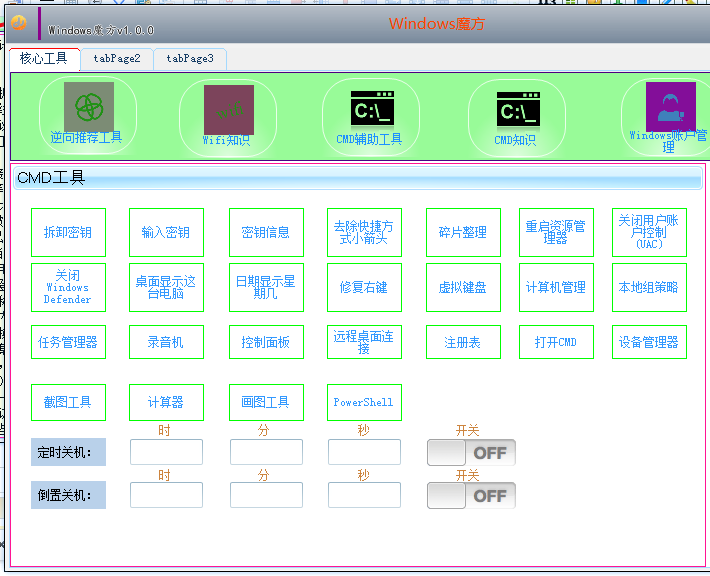
Task: Open the 远程桌面连接 button
Action: click(x=364, y=342)
